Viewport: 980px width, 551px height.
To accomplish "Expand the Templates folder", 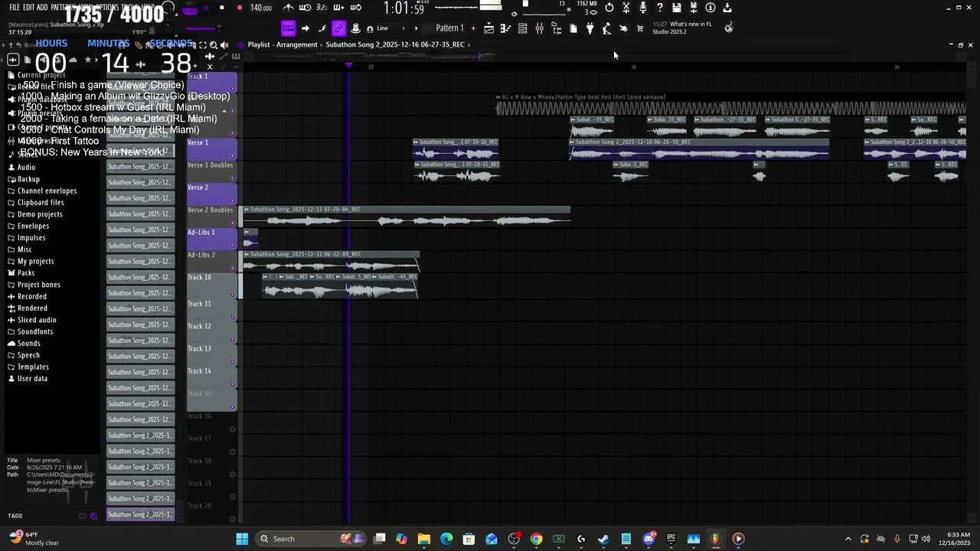I will coord(33,367).
